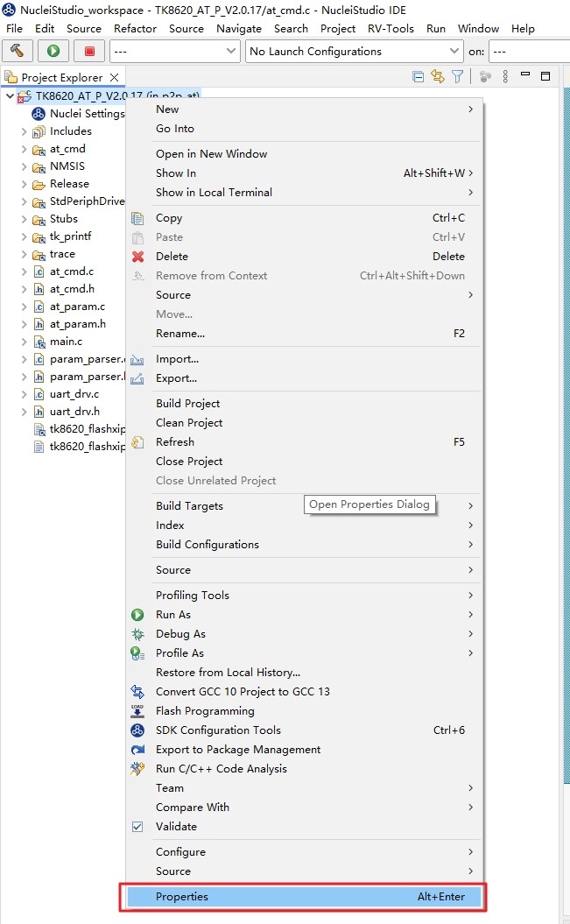Open Build Configurations submenu
Image resolution: width=570 pixels, height=924 pixels.
coord(305,545)
